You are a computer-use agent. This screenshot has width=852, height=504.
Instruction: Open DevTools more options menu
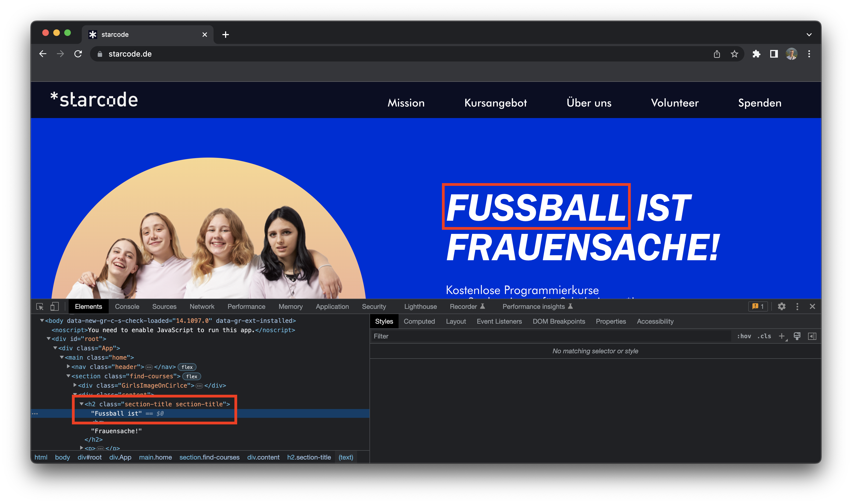pos(797,306)
